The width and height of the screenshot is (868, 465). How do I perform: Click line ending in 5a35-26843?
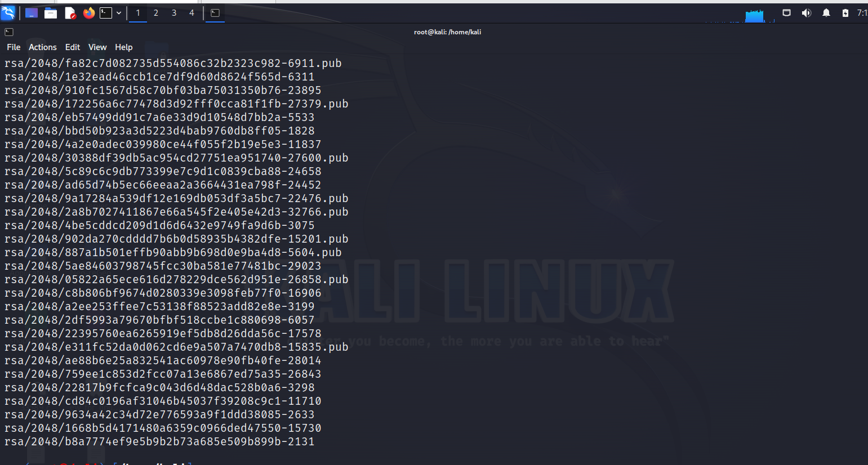[163, 374]
